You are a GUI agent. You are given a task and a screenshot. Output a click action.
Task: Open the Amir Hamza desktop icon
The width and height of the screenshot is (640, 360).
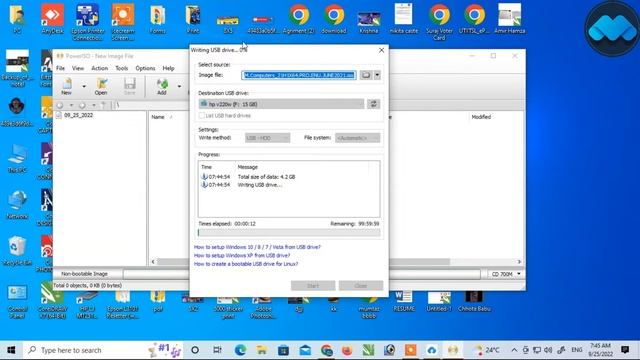tap(509, 19)
